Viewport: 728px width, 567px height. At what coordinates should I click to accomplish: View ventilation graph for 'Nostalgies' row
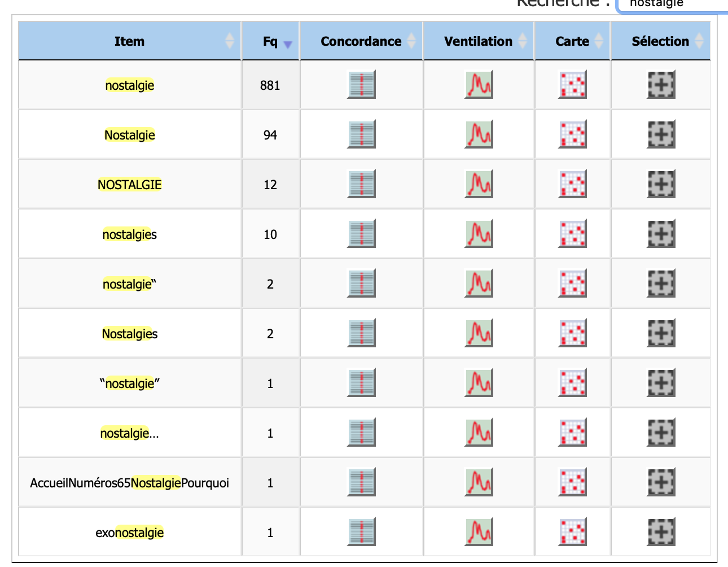tap(479, 333)
